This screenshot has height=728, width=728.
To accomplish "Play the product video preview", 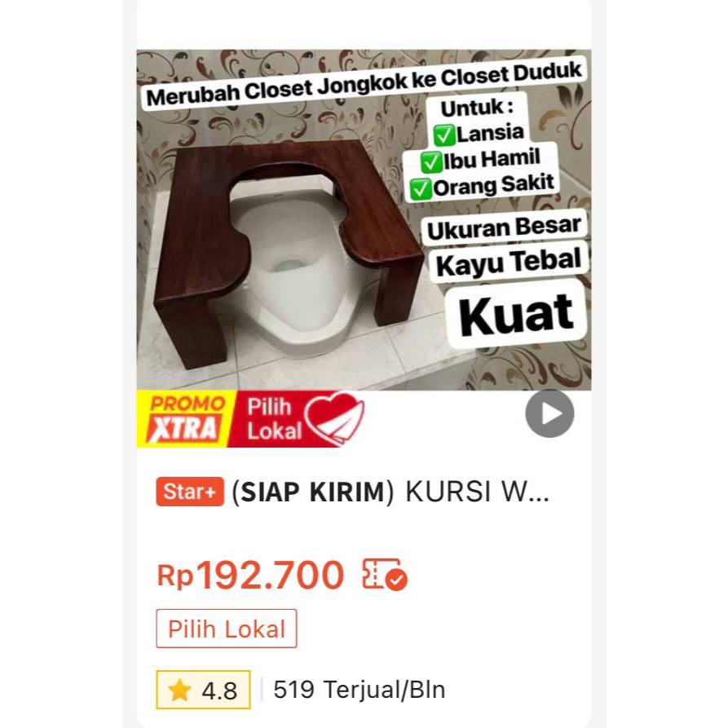I will pyautogui.click(x=549, y=413).
